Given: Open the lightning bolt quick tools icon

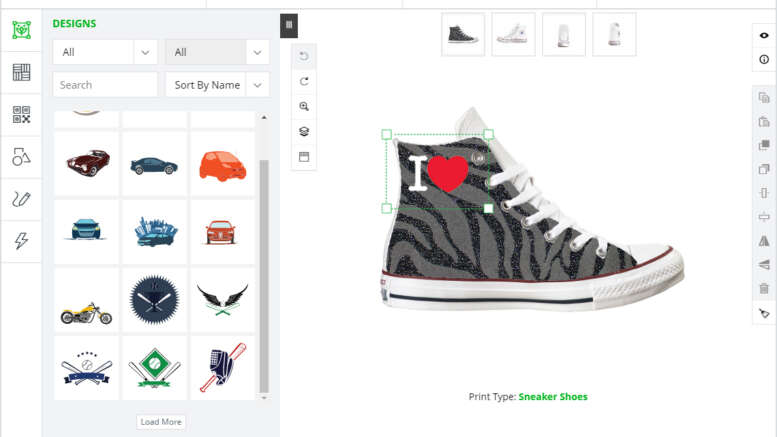Looking at the screenshot, I should tap(21, 241).
